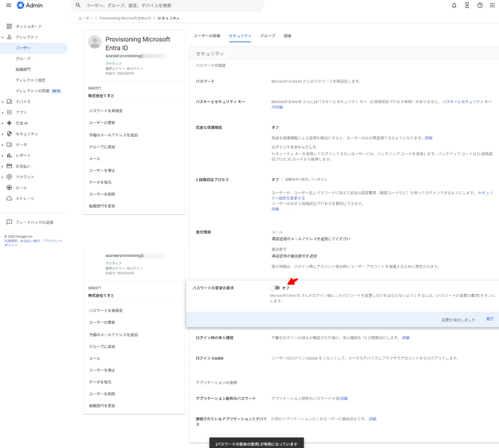Click the ディレクトリ person icon

9,37
